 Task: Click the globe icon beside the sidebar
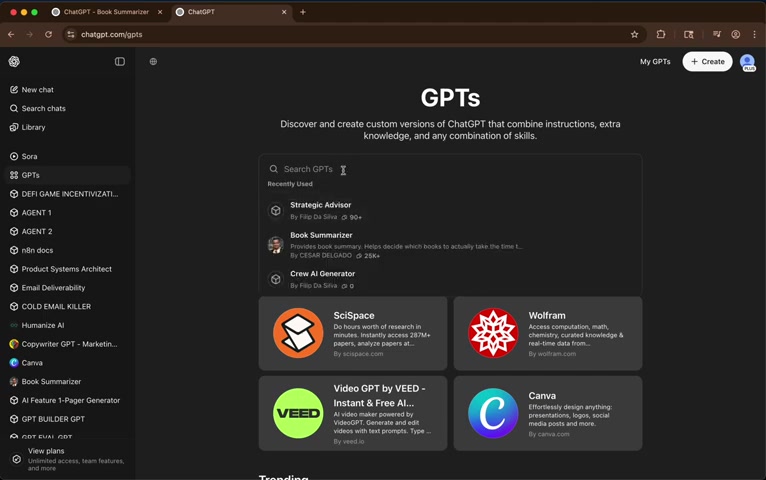coord(153,62)
